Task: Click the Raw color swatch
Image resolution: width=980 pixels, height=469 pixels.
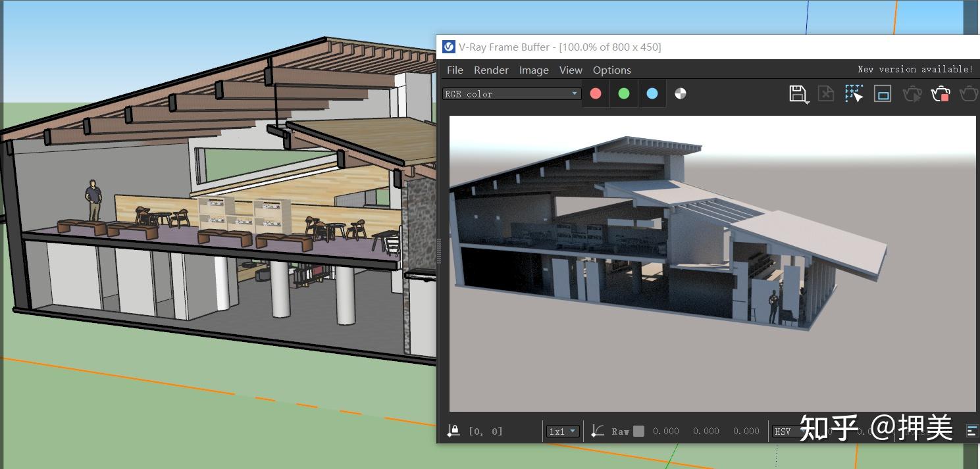Action: point(638,432)
